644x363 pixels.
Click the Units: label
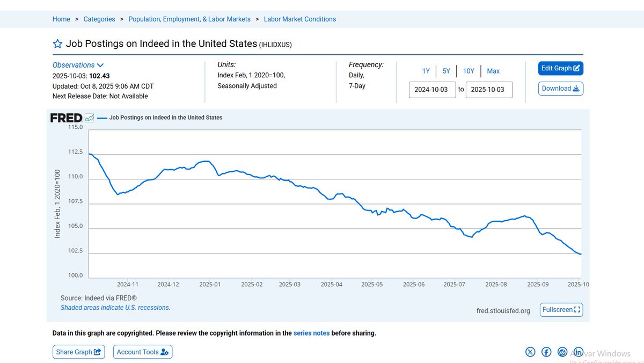[x=226, y=64]
